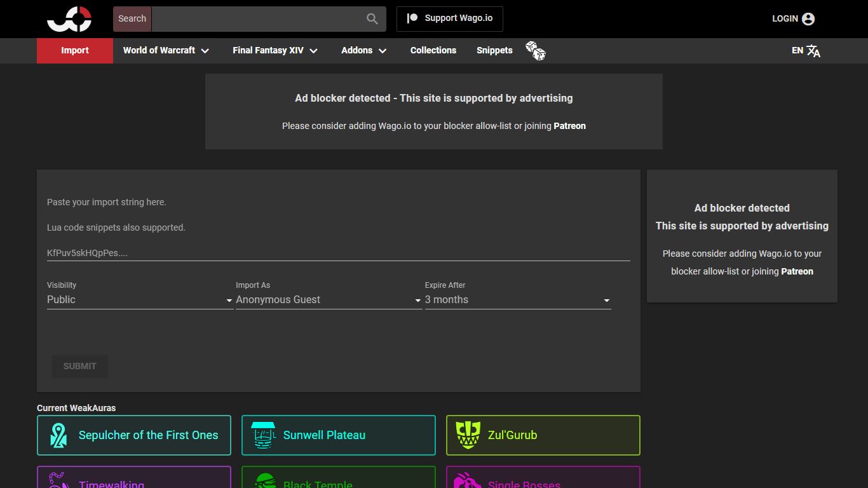Open the language translate icon
The height and width of the screenshot is (488, 868).
coord(813,51)
